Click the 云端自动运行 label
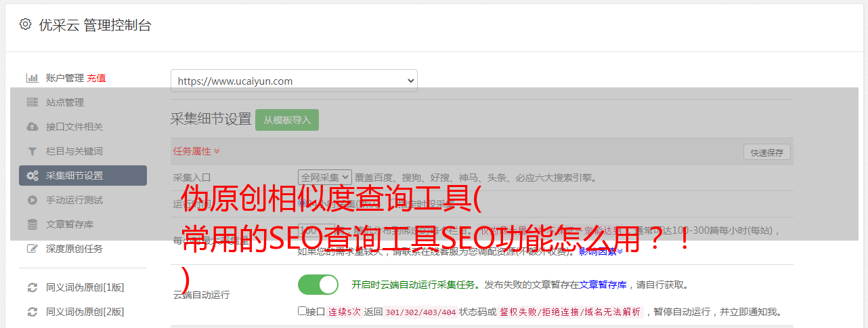 click(x=201, y=295)
